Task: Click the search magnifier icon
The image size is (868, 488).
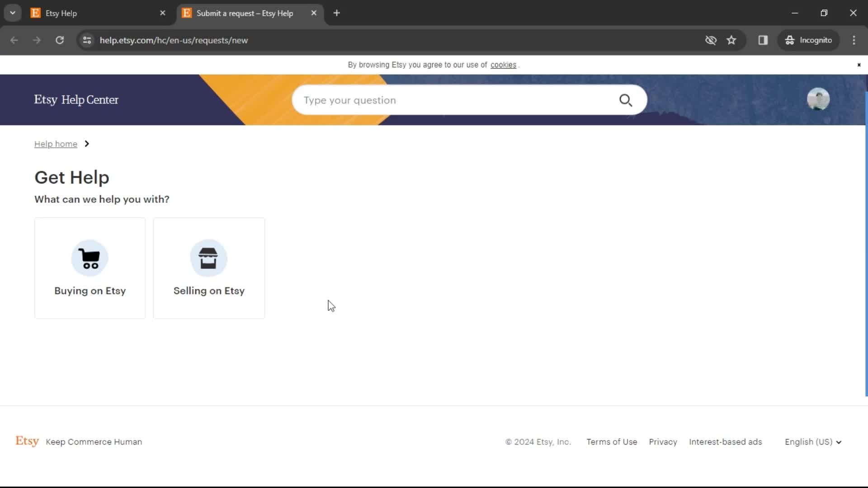Action: point(626,100)
